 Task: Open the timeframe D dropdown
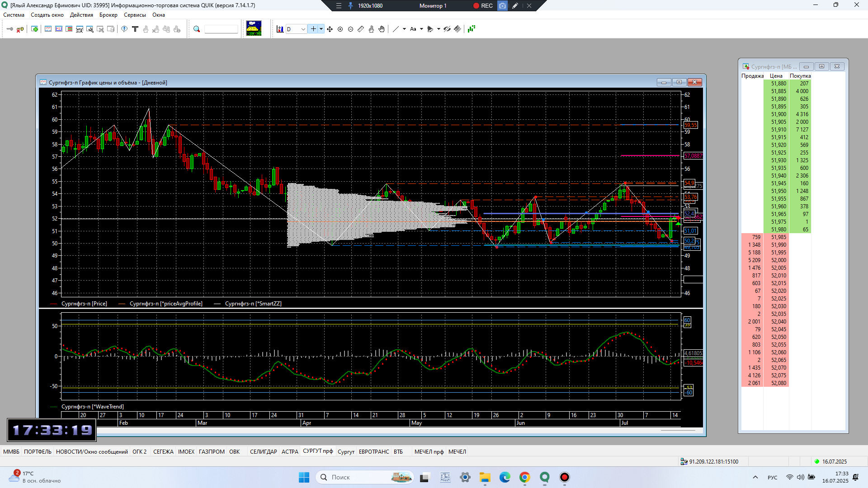[x=303, y=29]
